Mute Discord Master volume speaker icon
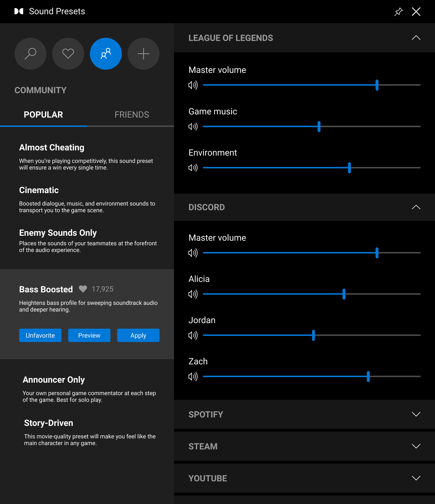Viewport: 435px width, 504px height. tap(193, 253)
